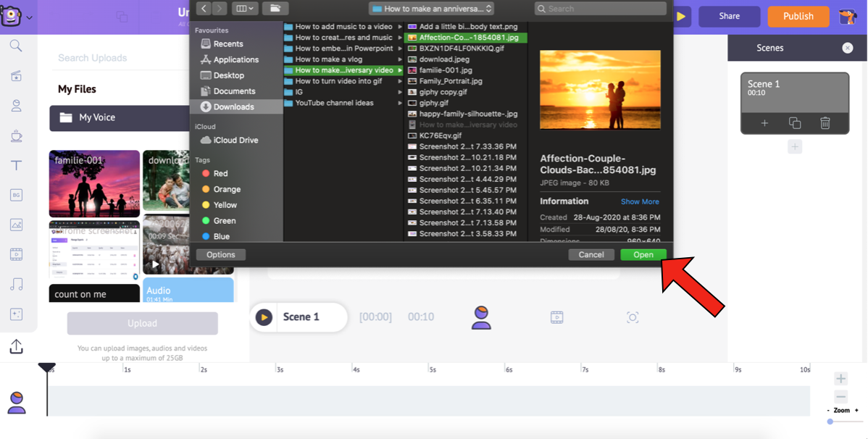Viewport: 868px width, 439px height.
Task: Select Downloads in the Favourites sidebar
Action: pyautogui.click(x=233, y=106)
